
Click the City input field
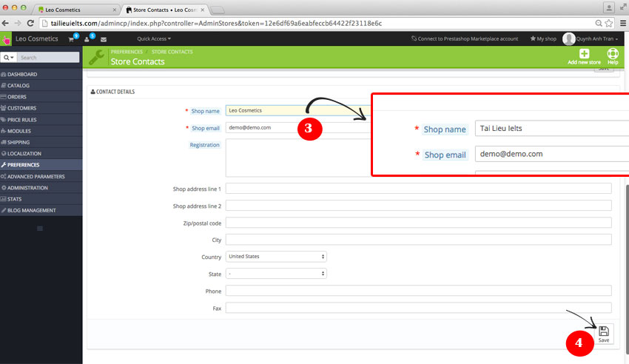coord(418,240)
